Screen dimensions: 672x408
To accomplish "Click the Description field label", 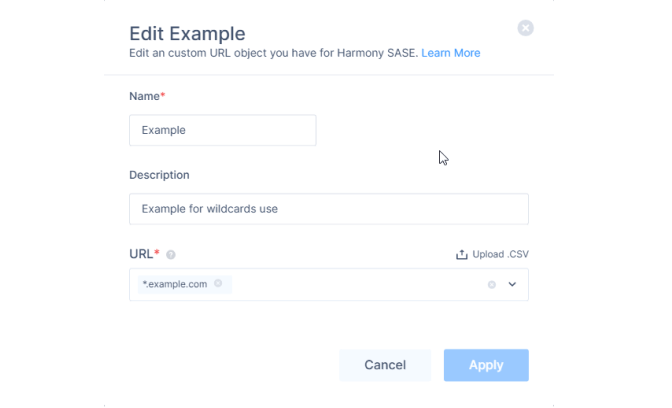I will pyautogui.click(x=159, y=175).
